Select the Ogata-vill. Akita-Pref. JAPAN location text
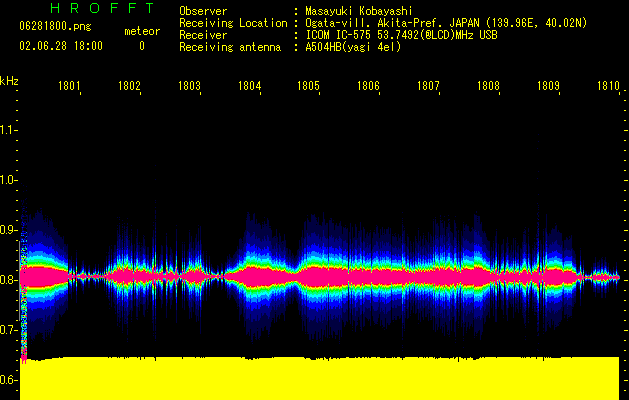 tap(446, 23)
